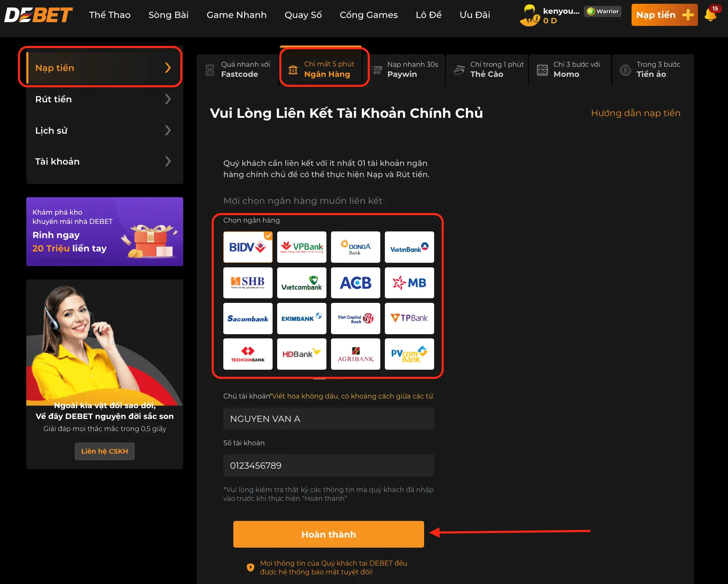Select SHB bank tile
This screenshot has width=728, height=584.
click(248, 283)
